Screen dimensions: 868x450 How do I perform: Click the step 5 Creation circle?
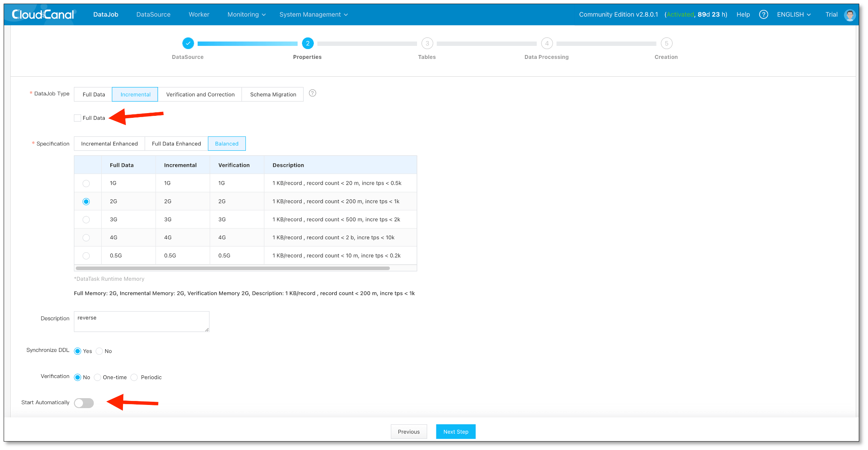pos(666,43)
